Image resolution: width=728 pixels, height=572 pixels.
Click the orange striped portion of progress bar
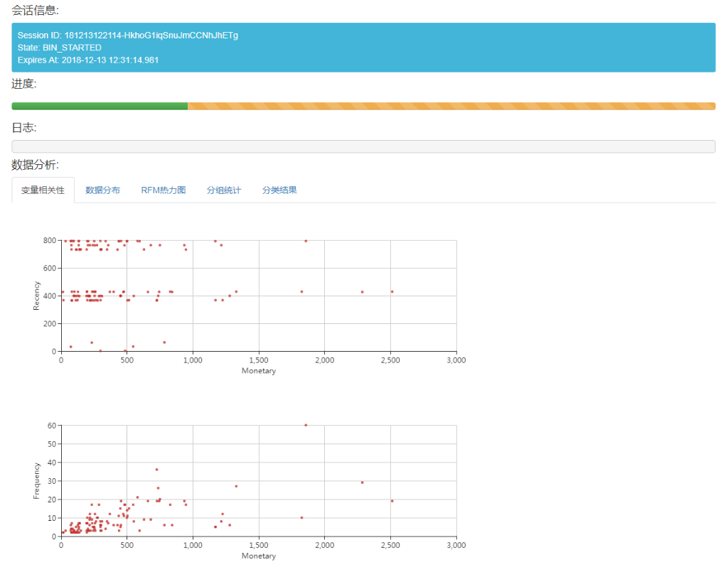(451, 106)
